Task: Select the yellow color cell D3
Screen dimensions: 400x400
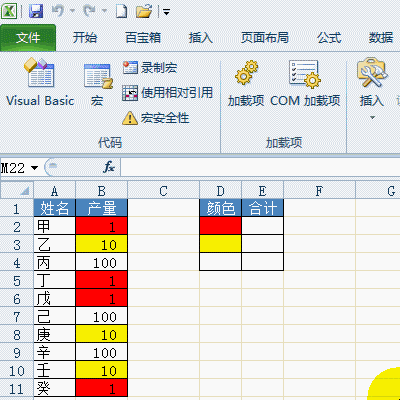Action: coord(220,244)
